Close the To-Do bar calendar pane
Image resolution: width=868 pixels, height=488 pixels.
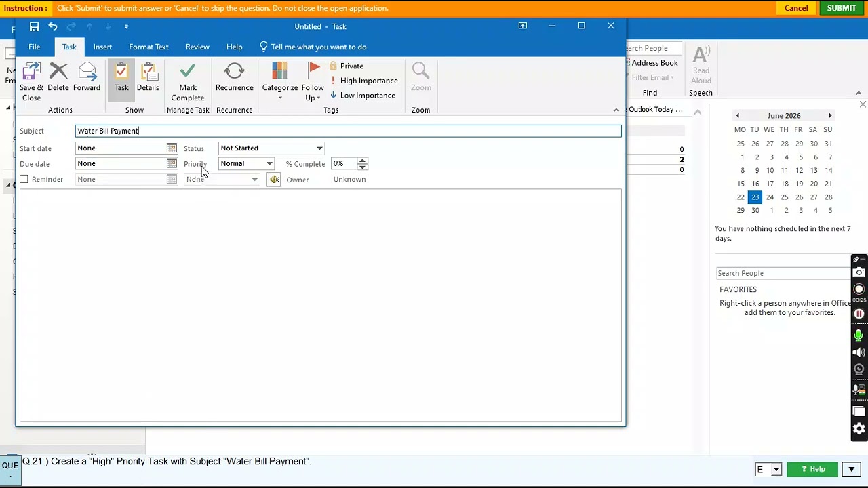click(x=863, y=104)
